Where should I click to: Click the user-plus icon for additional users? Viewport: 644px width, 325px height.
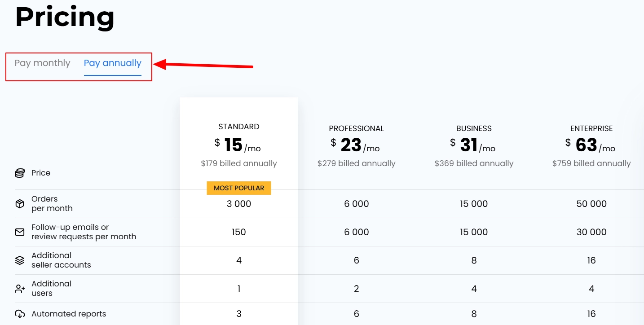tap(20, 289)
